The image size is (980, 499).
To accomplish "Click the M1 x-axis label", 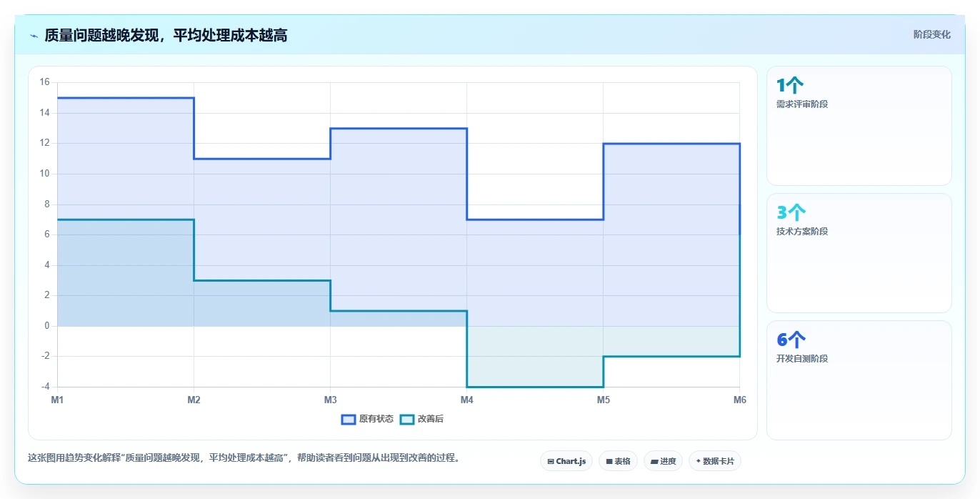I will click(x=58, y=400).
